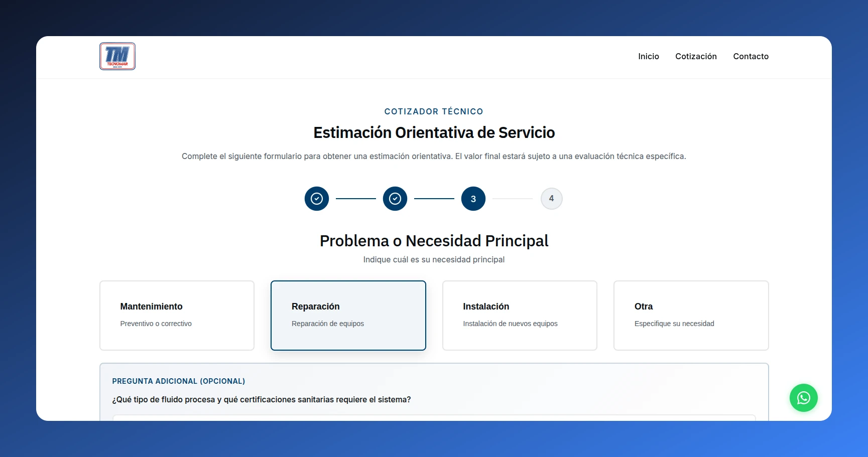Choose the Reparación option card
This screenshot has width=868, height=457.
[x=348, y=316]
